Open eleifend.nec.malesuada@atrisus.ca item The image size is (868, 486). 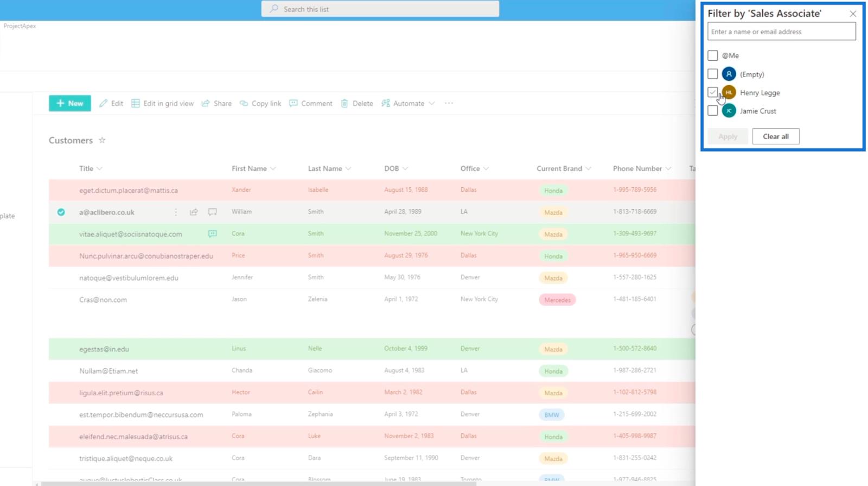click(x=133, y=437)
